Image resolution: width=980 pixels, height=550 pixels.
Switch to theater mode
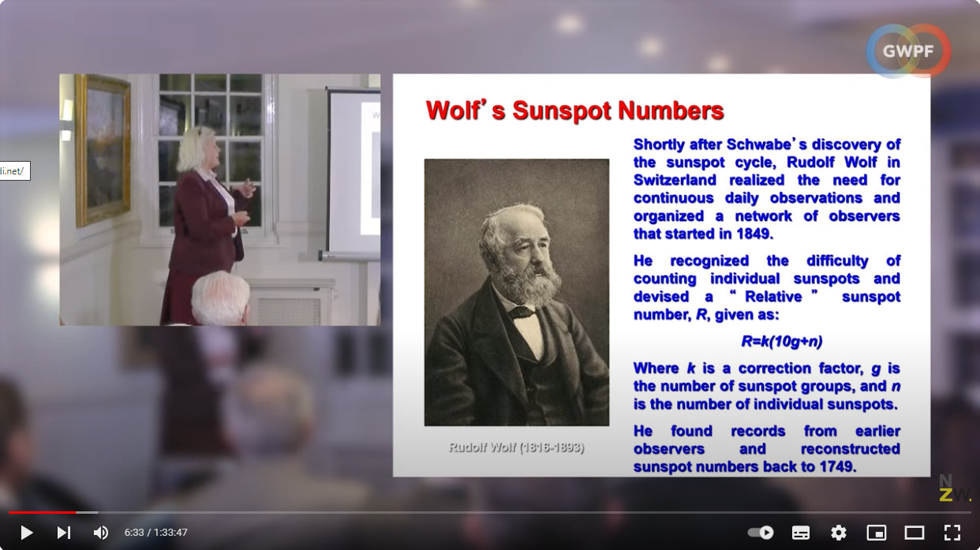click(x=915, y=533)
